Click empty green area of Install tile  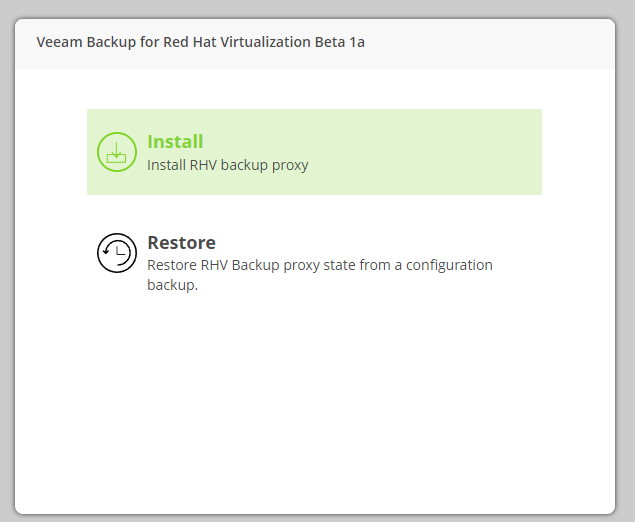[x=430, y=152]
